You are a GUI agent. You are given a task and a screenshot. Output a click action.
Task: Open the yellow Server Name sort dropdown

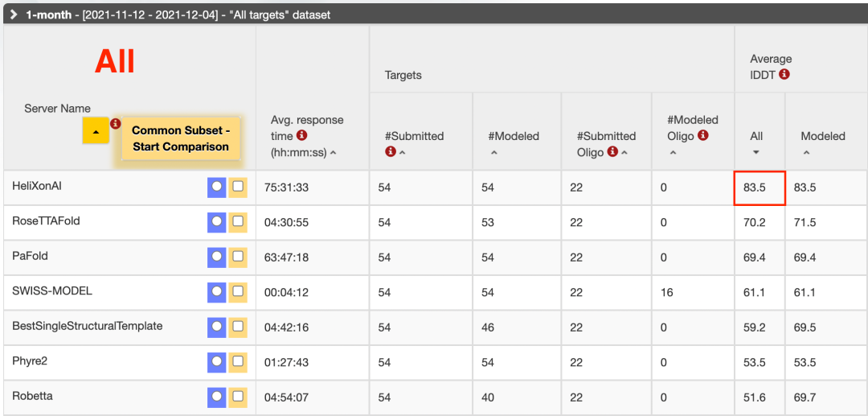(x=96, y=131)
